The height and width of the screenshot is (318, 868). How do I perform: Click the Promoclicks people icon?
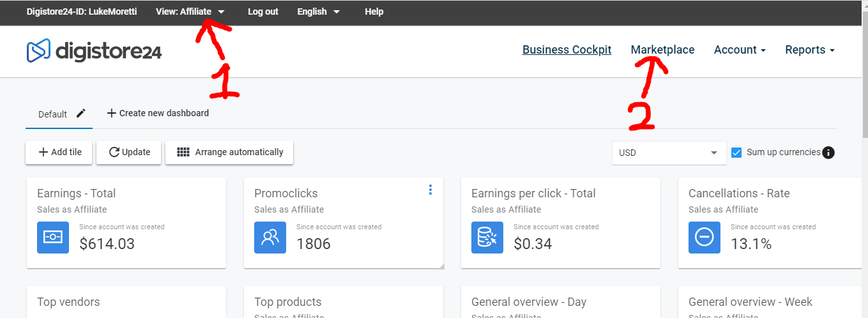270,238
